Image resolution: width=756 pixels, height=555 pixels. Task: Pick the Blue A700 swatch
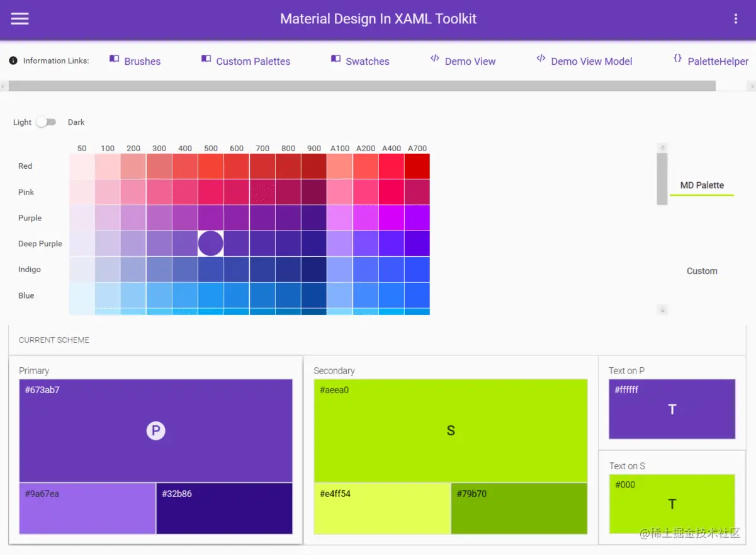click(x=417, y=295)
